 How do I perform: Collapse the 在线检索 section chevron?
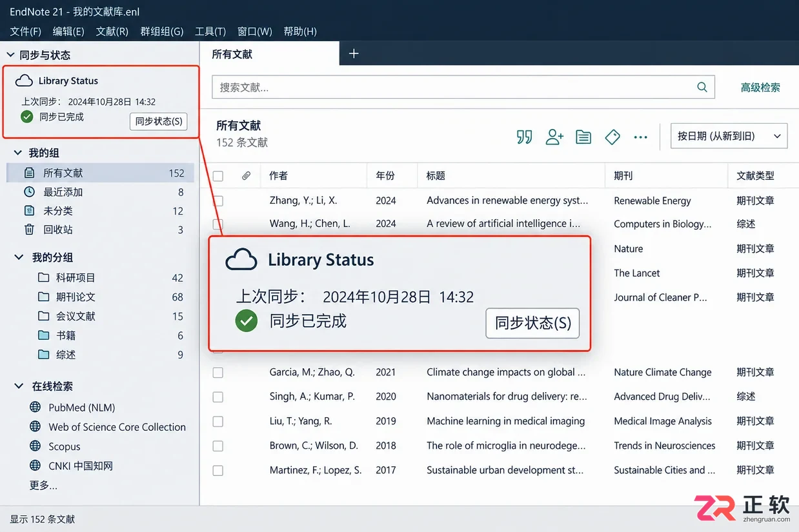(19, 386)
